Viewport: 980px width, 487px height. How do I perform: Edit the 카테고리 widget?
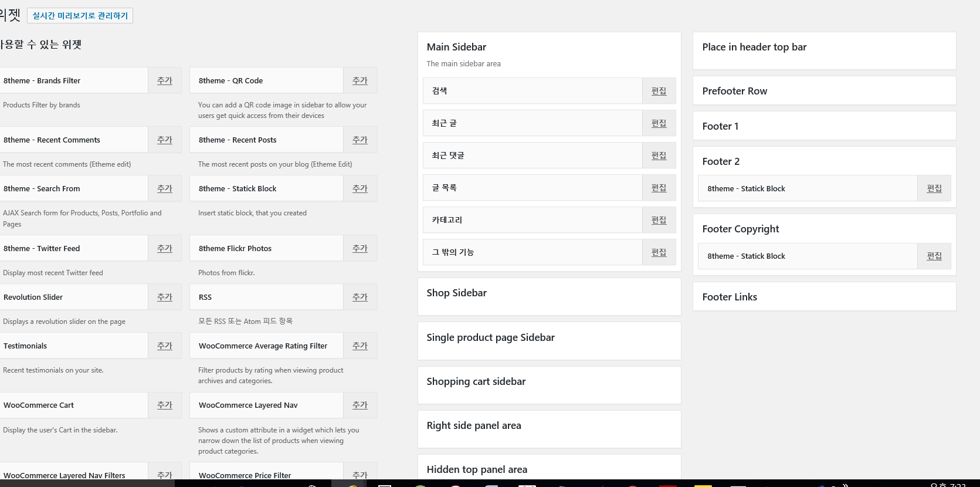[659, 220]
